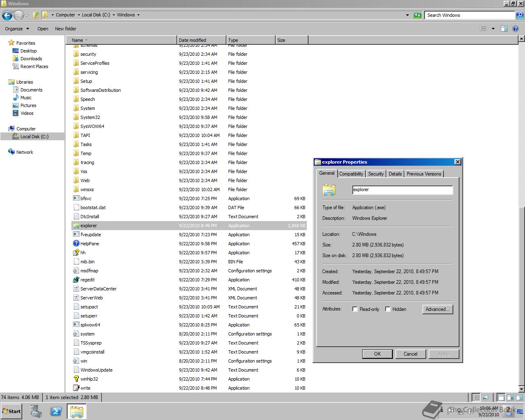Screen dimensions: 525x420
Task: Switch to Compatibility tab in explorer Properties
Action: click(x=351, y=174)
